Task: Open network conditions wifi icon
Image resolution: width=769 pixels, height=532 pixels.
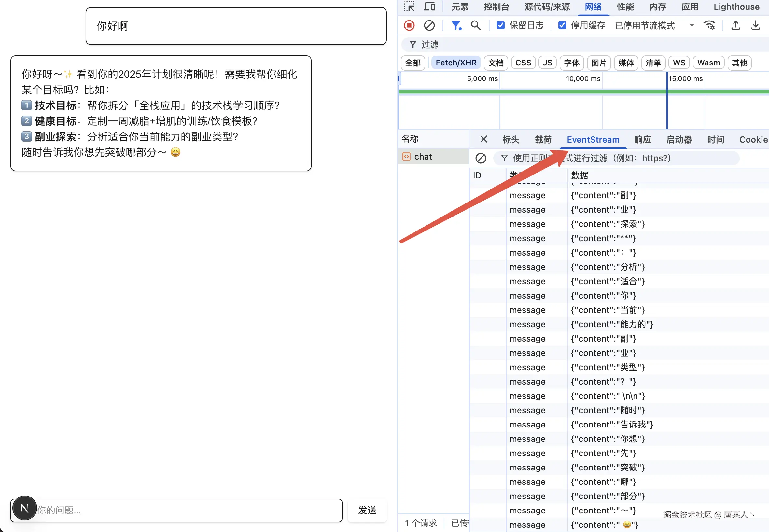Action: pos(709,25)
